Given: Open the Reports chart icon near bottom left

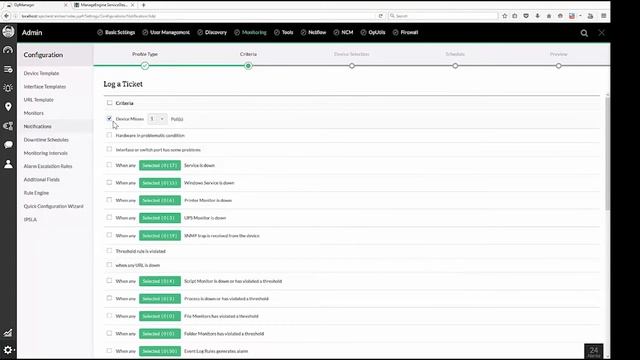Looking at the screenshot, I should (x=8, y=333).
